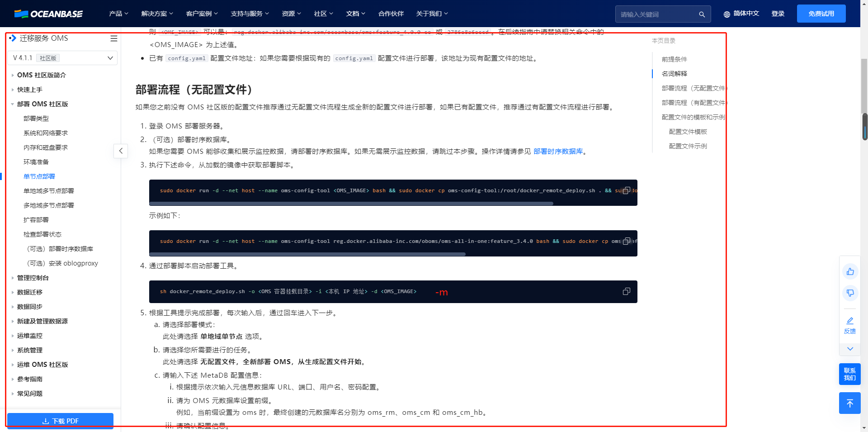This screenshot has width=868, height=432.
Task: Open the 社区 menu
Action: tap(323, 14)
